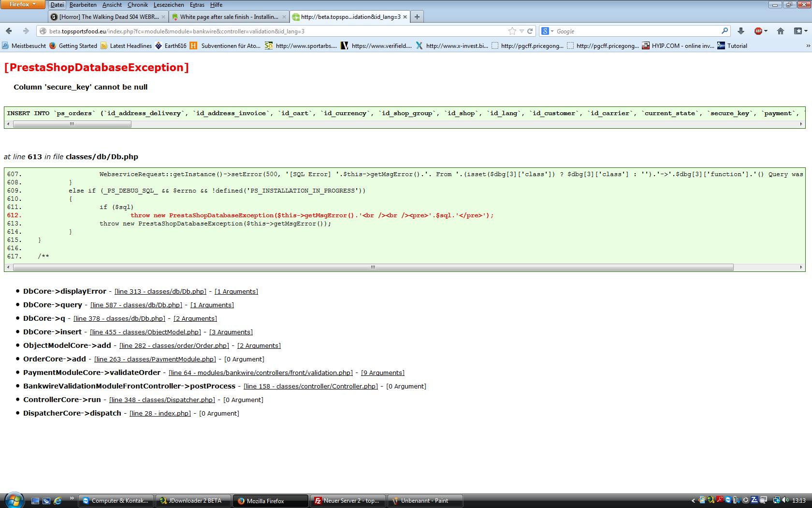Show hidden system tray icons

[693, 501]
